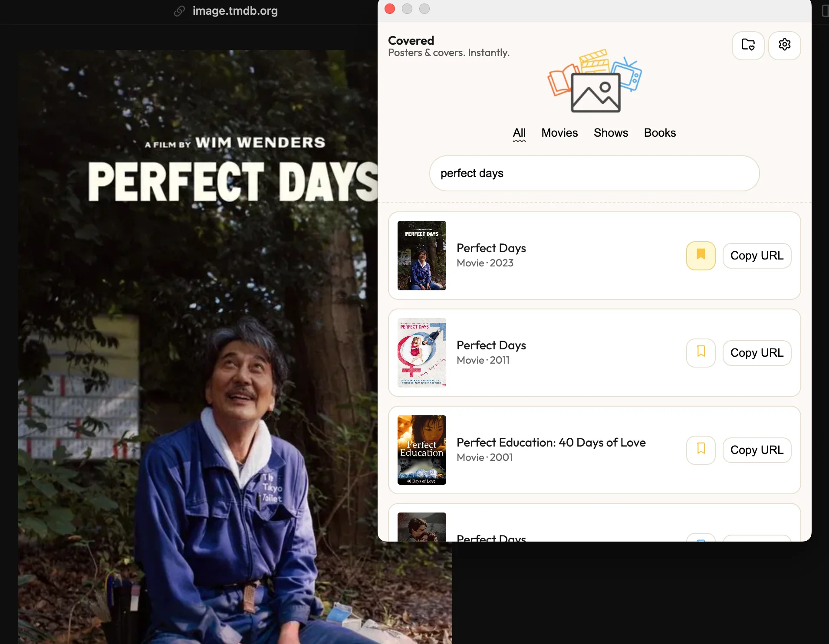Bookmark the Perfect Days 2011 result
This screenshot has height=644, width=829.
pos(701,353)
